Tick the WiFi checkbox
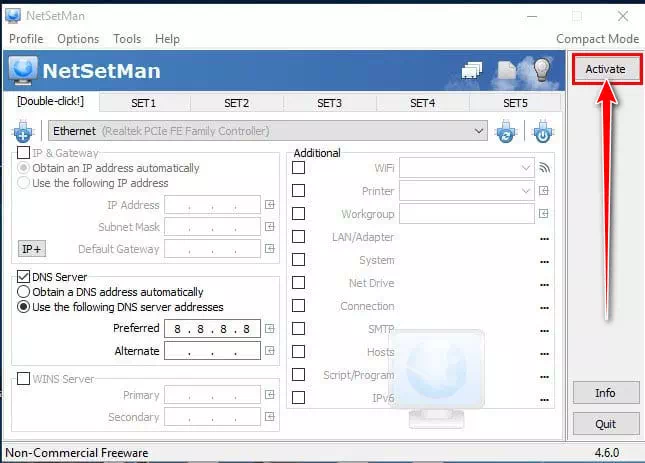The height and width of the screenshot is (463, 645). [298, 167]
